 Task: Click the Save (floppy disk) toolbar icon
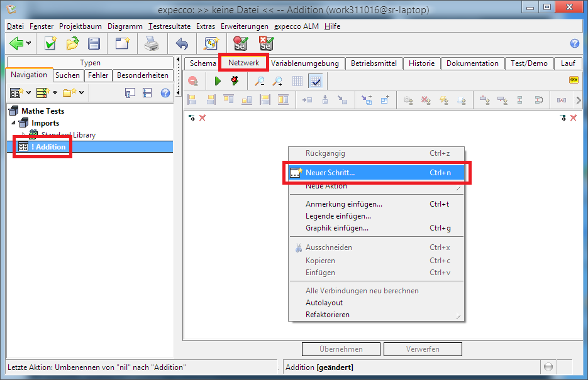94,43
